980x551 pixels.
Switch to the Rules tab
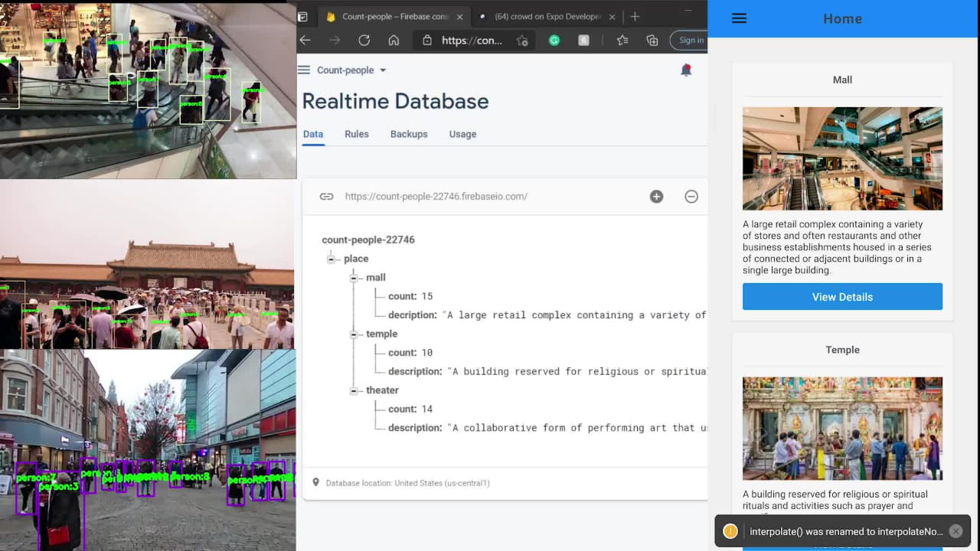coord(356,134)
